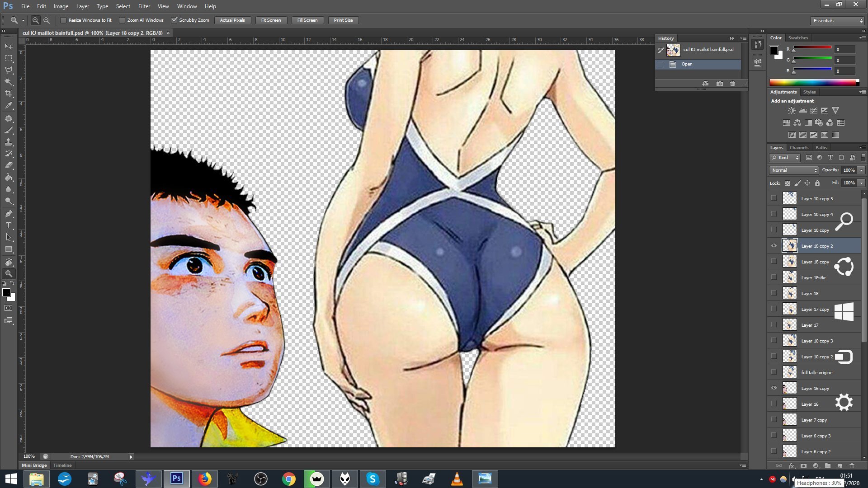Open the blend mode Normal dropdown
This screenshot has width=868, height=488.
tap(794, 170)
